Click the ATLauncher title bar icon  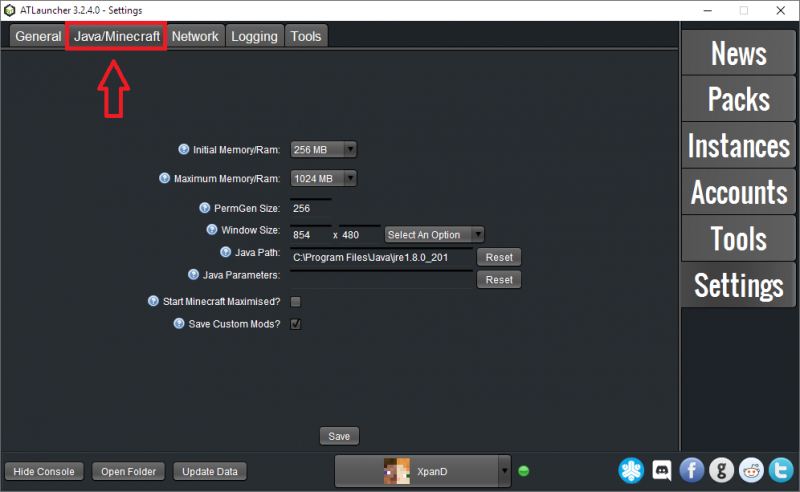click(x=9, y=10)
